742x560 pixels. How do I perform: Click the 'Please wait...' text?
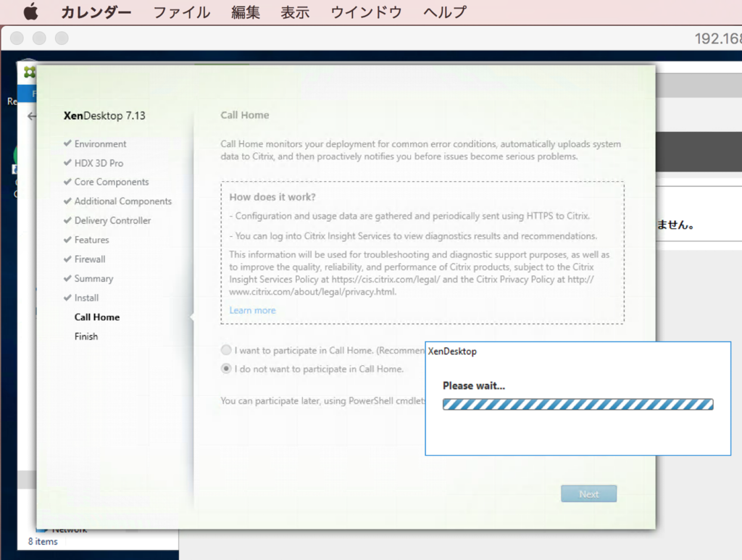point(474,385)
